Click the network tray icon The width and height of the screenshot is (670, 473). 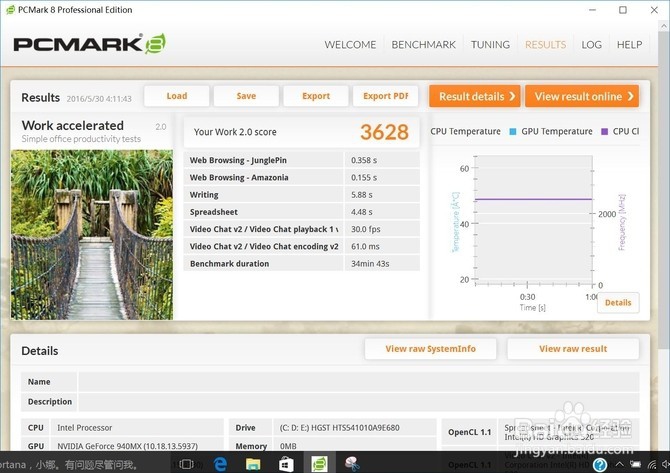pyautogui.click(x=652, y=464)
